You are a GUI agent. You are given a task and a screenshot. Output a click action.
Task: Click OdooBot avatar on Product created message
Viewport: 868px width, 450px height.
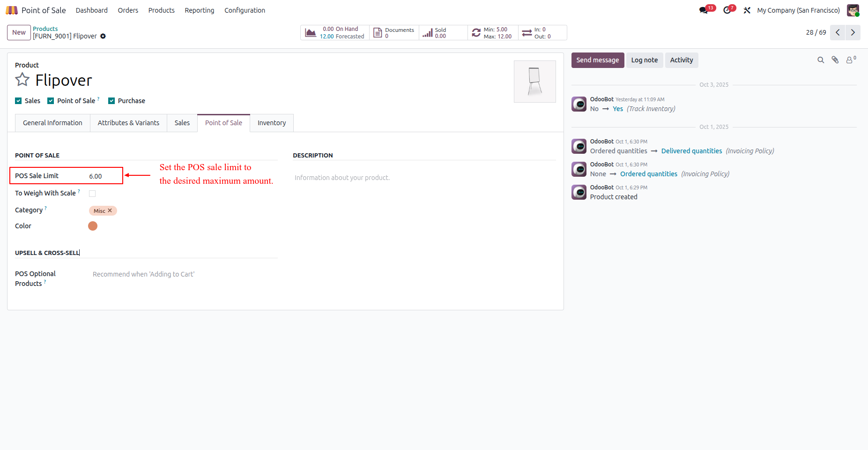coord(579,192)
